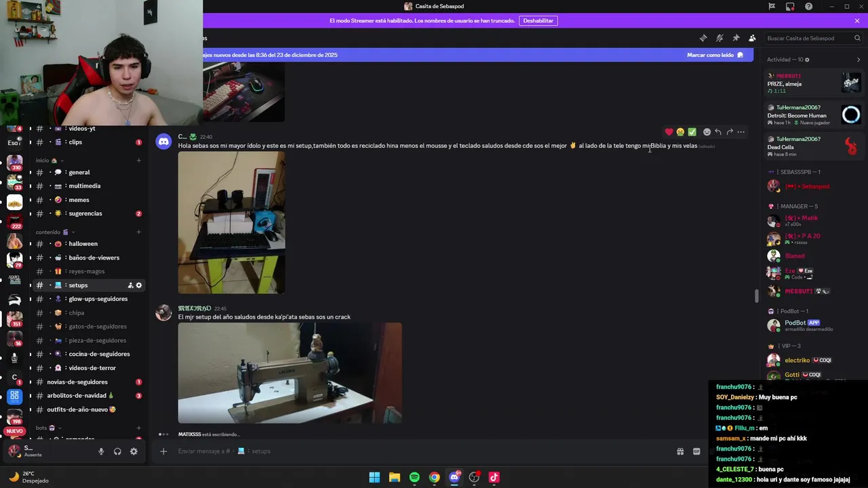Screen dimensions: 868x488
Task: Forward the setup message
Action: [x=730, y=132]
